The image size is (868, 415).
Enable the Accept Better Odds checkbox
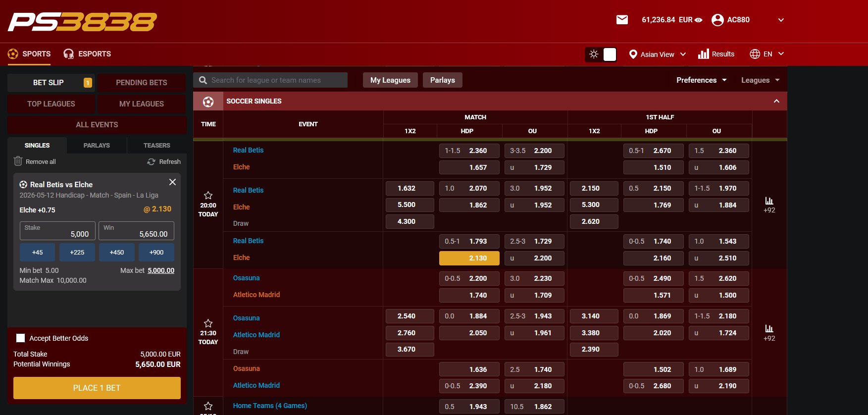(x=21, y=338)
